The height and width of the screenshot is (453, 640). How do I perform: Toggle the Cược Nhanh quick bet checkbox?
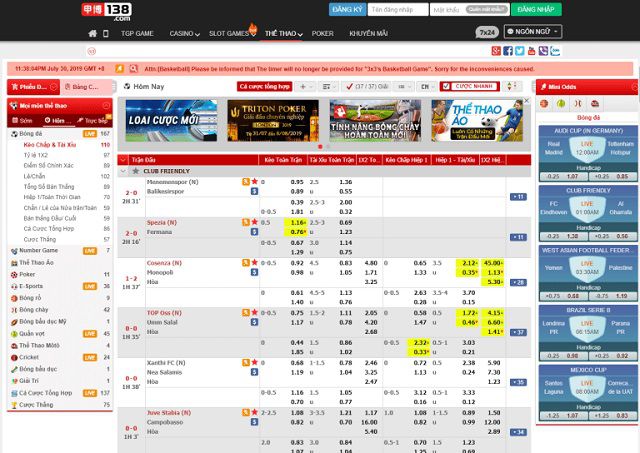(x=446, y=86)
